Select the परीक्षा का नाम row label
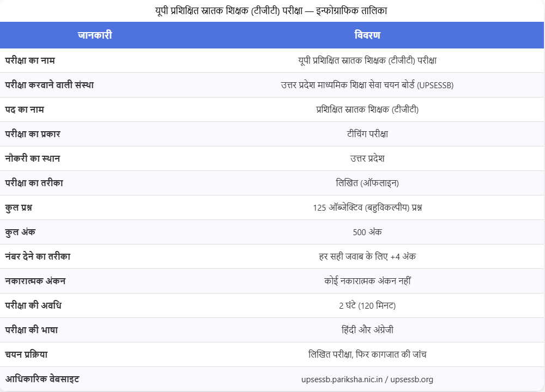 [30, 60]
